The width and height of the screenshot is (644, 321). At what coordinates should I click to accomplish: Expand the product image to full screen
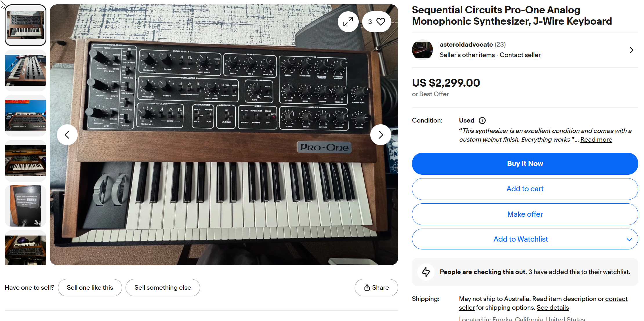348,22
